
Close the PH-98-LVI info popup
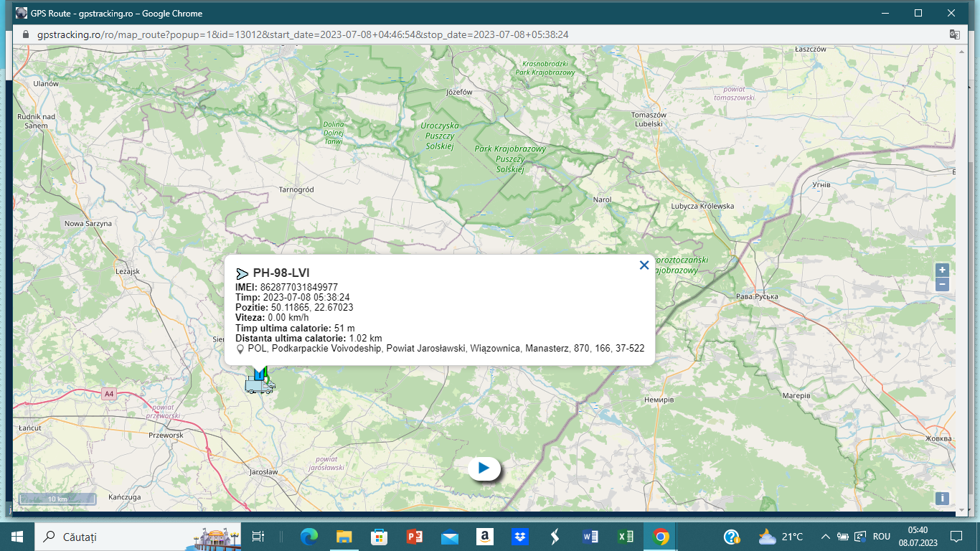[644, 265]
